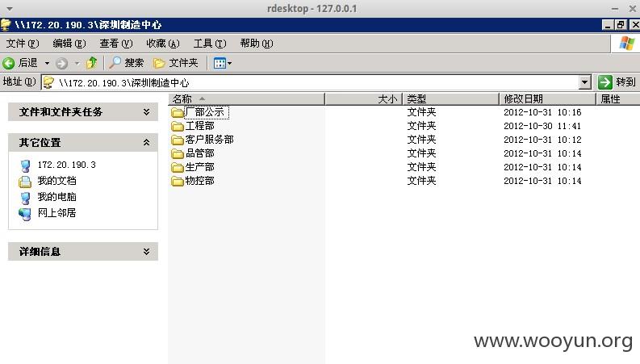This screenshot has height=364, width=640.
Task: Click the Windows flag logo icon
Action: click(x=626, y=44)
